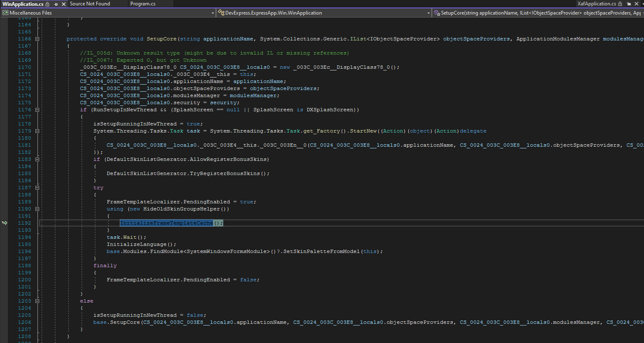
Task: Click the IL_0067 comment at line 1169
Action: [143, 60]
